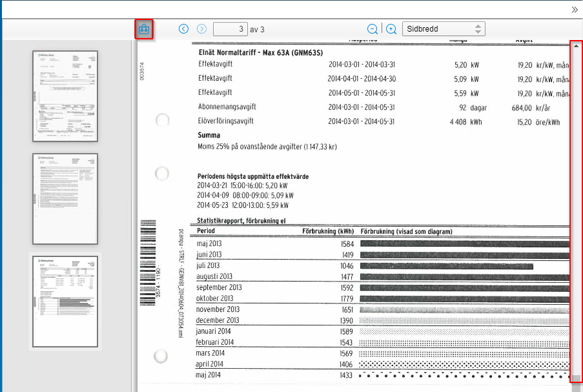Go to previous page with left arrow icon

coord(183,28)
